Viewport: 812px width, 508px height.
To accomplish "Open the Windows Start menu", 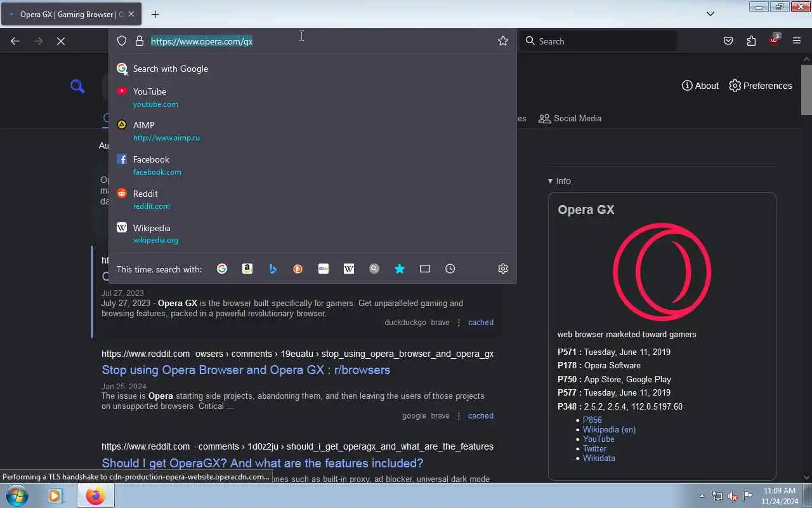I will pos(16,495).
